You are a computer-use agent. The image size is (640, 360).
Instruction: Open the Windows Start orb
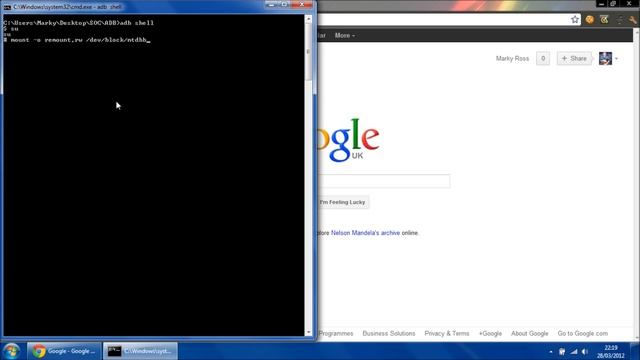point(11,351)
